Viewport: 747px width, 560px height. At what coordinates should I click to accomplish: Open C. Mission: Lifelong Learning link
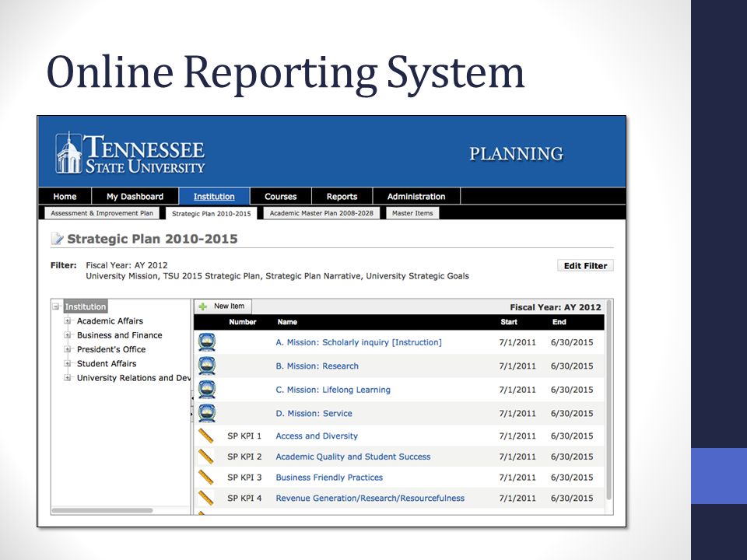(x=333, y=390)
